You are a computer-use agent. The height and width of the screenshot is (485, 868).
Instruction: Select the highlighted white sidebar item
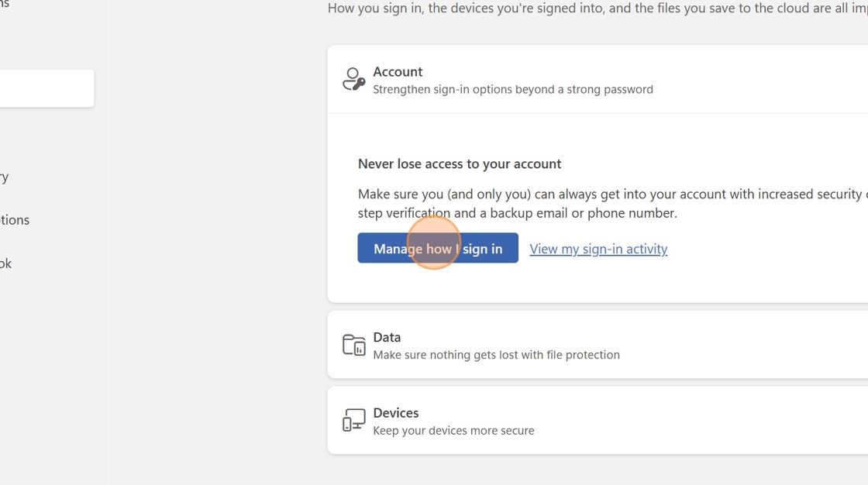click(x=46, y=88)
